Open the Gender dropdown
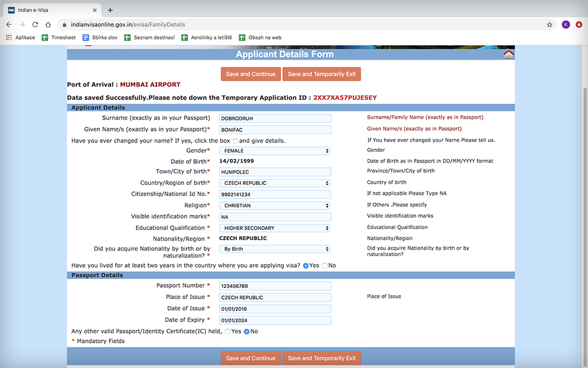This screenshot has height=368, width=588. pyautogui.click(x=274, y=151)
